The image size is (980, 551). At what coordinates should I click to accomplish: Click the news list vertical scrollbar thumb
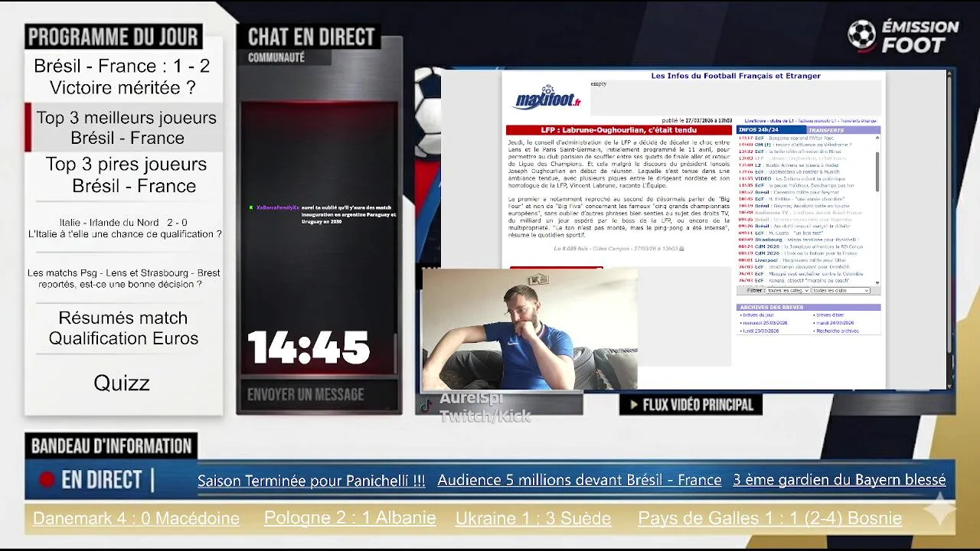(x=877, y=171)
